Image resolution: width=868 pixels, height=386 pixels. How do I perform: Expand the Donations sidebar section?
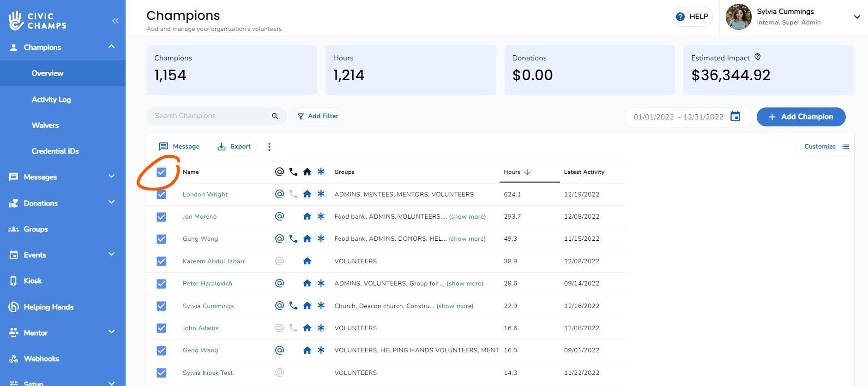pyautogui.click(x=111, y=203)
